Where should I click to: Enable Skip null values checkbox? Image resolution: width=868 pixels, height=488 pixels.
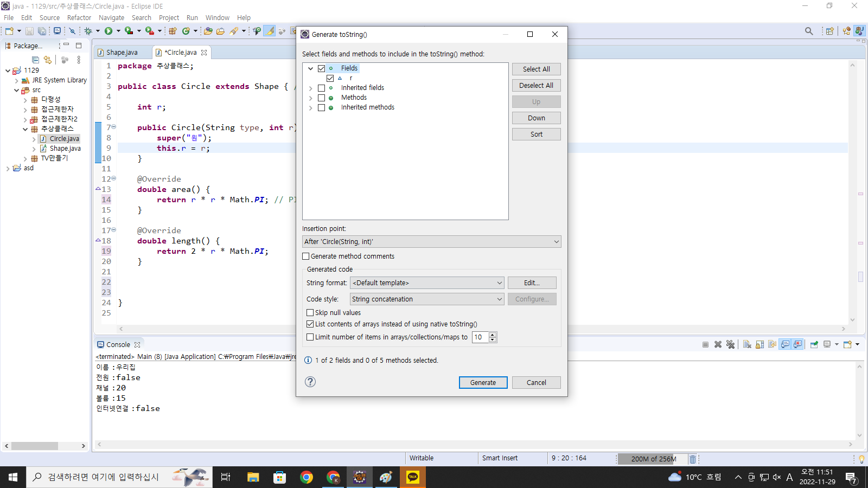(310, 313)
